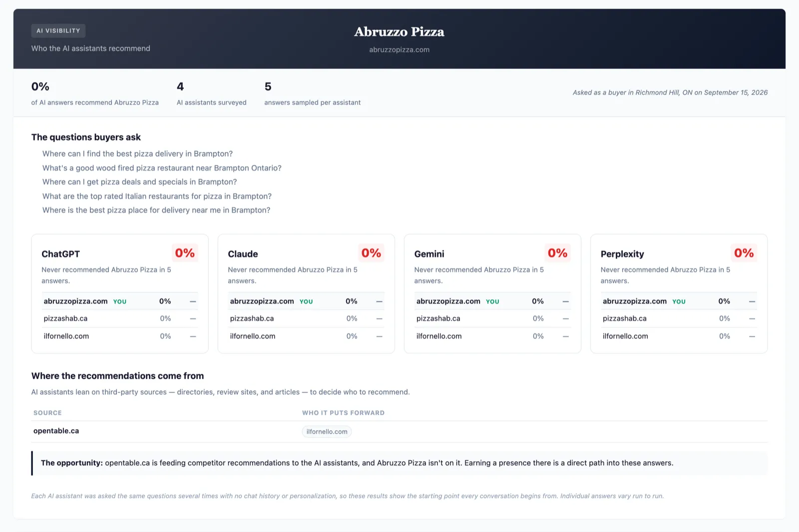The width and height of the screenshot is (799, 532).
Task: Click the AI VISIBILITY badge
Action: tap(58, 31)
